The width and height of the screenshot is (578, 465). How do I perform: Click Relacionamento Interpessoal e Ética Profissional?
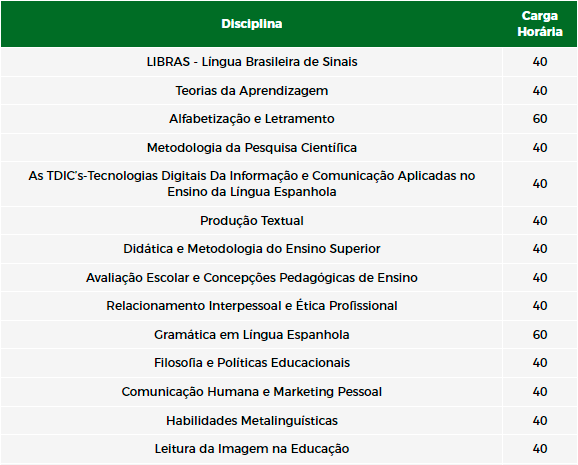coord(251,306)
